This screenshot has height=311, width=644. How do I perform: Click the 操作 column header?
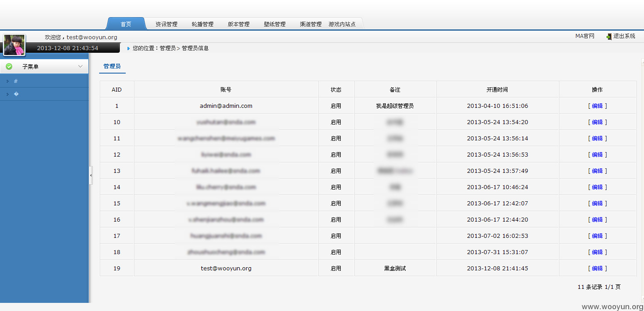(x=598, y=90)
